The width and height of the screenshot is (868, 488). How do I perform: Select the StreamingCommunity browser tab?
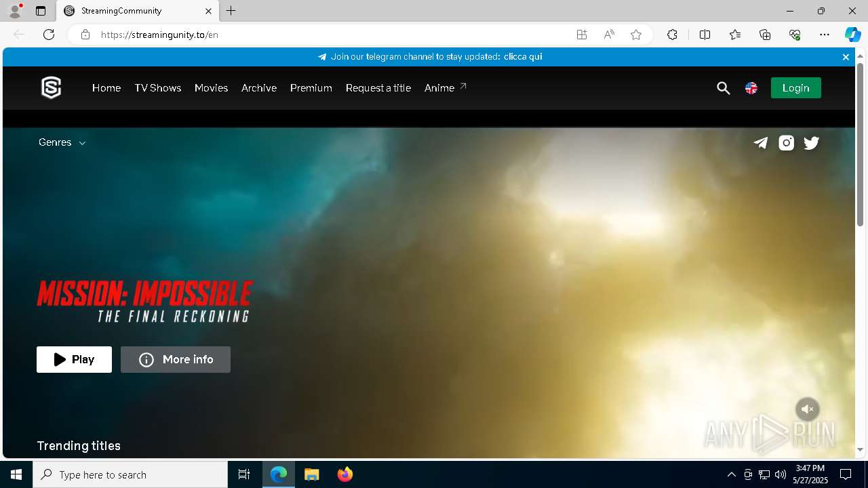tap(138, 11)
